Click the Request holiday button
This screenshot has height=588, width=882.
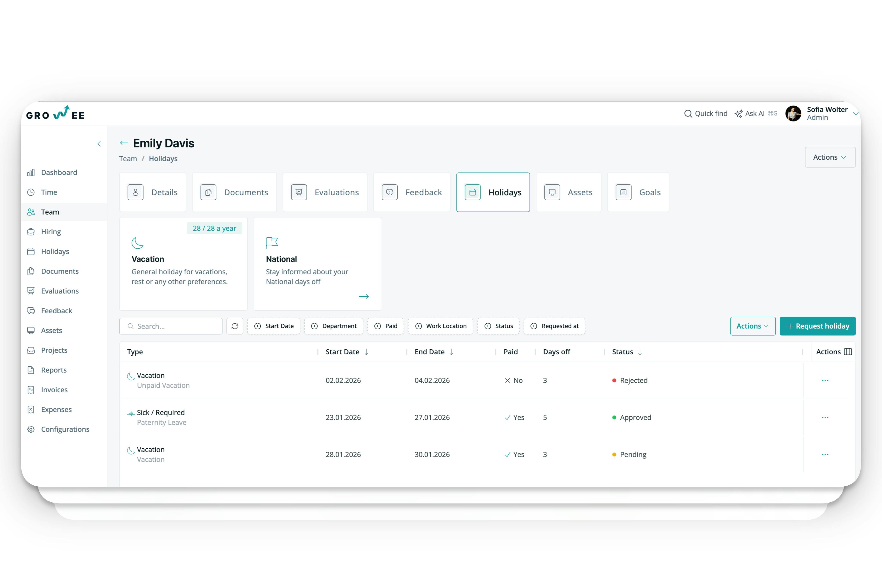[x=817, y=326]
